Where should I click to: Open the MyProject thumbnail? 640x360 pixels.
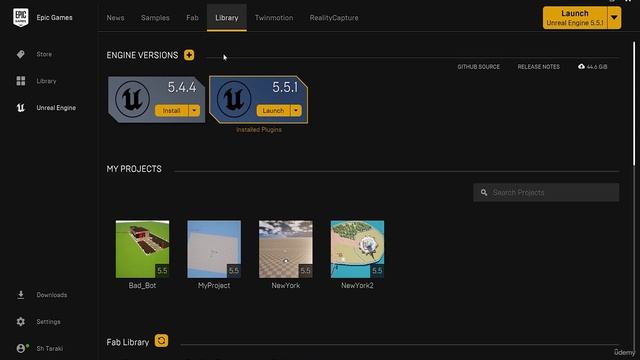(x=214, y=249)
